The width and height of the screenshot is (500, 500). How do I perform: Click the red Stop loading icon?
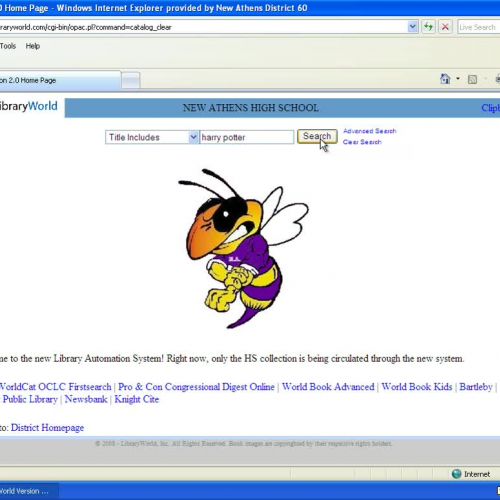coord(445,27)
